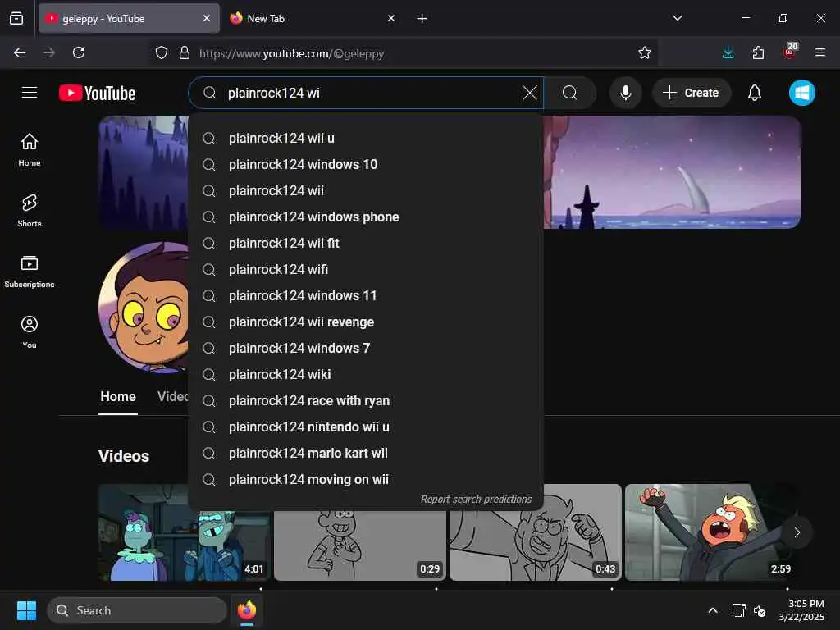Click Report search predictions link
Viewport: 840px width, 630px height.
476,500
